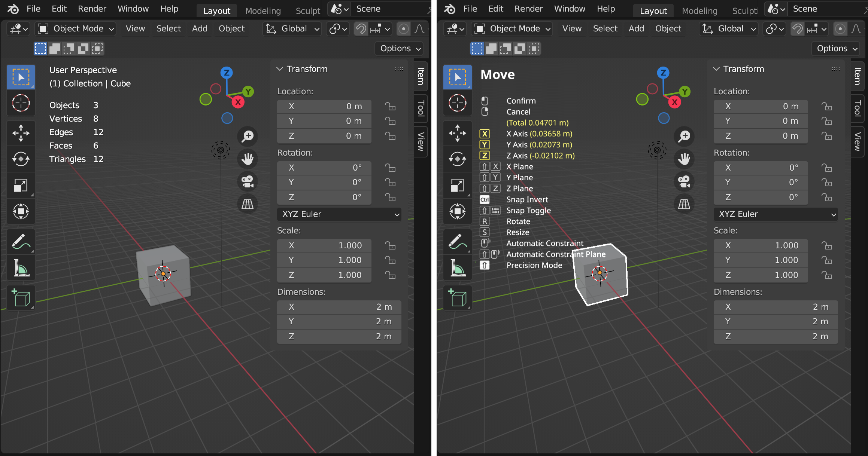868x456 pixels.
Task: Click Blender logo icon in left window
Action: pyautogui.click(x=13, y=9)
